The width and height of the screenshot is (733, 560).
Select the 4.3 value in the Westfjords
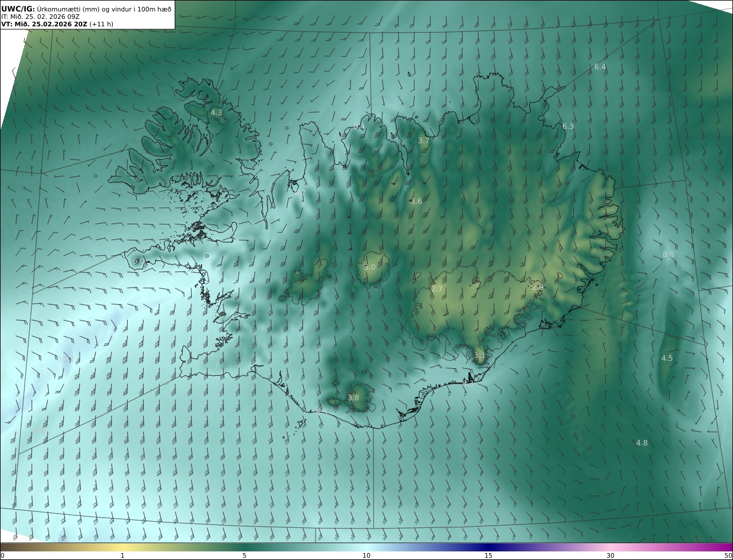tap(216, 113)
